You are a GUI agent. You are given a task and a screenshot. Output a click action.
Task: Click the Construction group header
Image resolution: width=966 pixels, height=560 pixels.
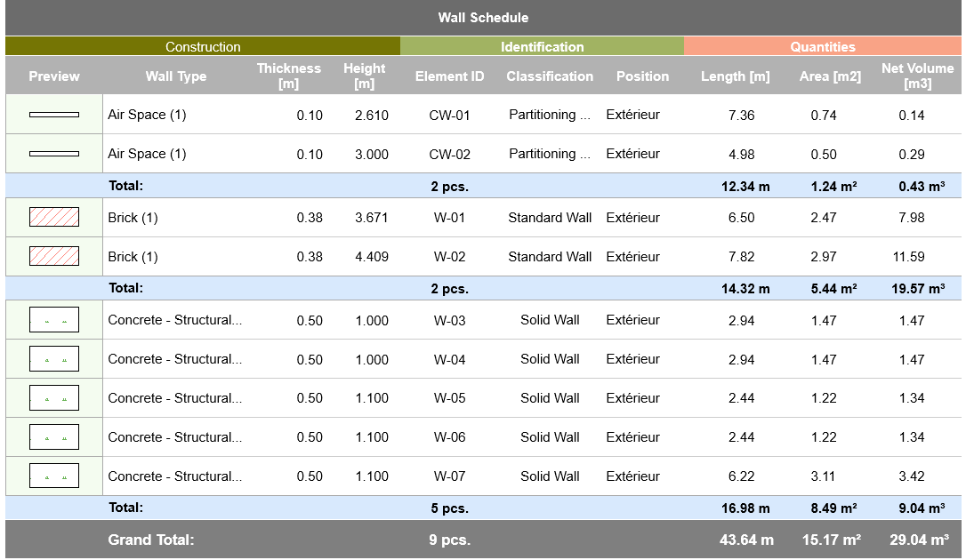[203, 46]
